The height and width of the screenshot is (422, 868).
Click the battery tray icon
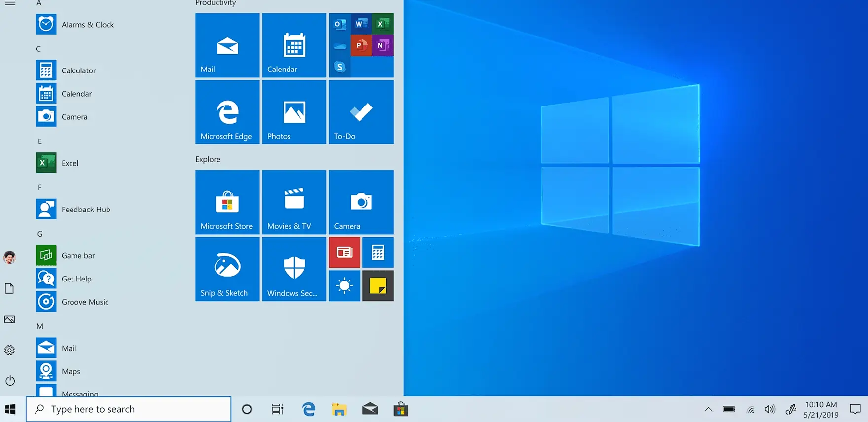[x=729, y=409]
